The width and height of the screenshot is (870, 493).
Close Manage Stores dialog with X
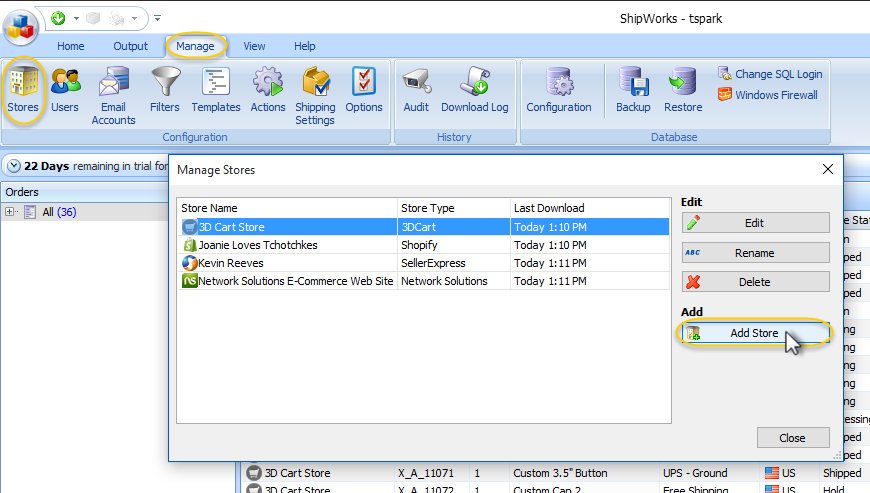(x=827, y=169)
